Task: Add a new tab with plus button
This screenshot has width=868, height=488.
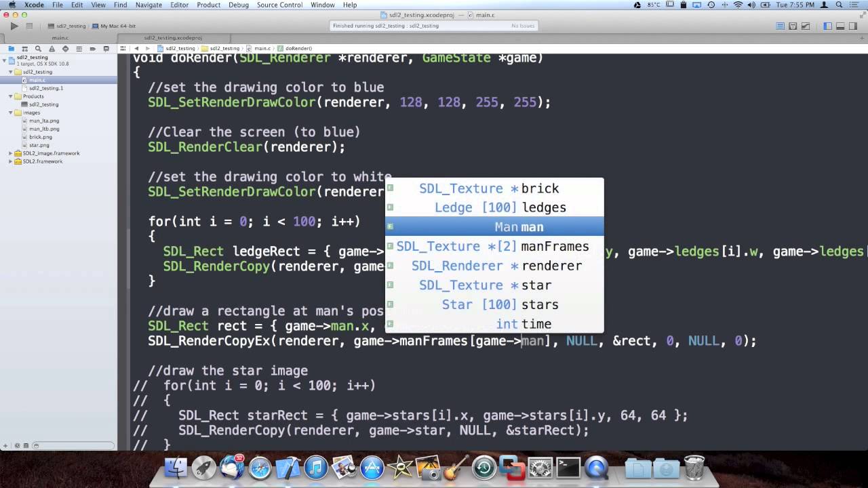Action: coord(863,38)
